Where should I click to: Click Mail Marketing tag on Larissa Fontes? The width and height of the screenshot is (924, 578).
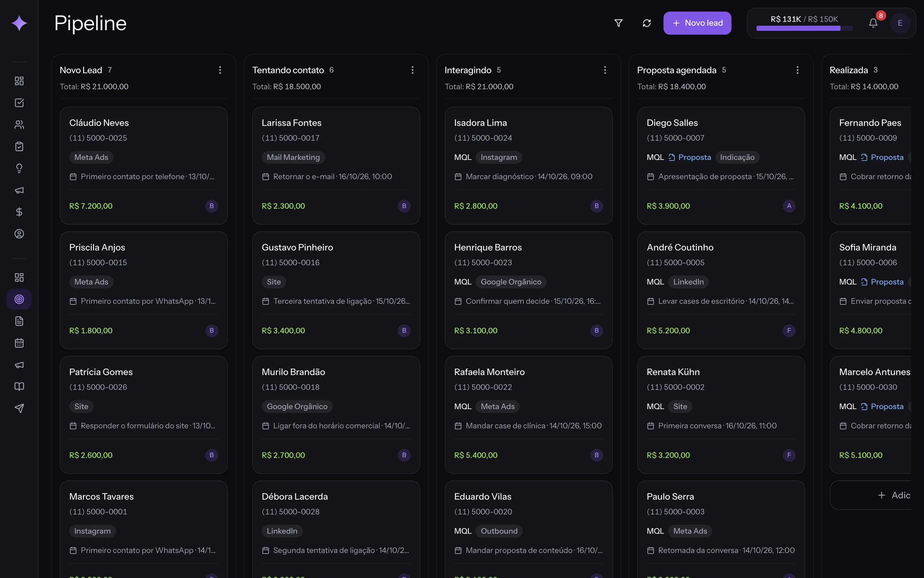293,157
